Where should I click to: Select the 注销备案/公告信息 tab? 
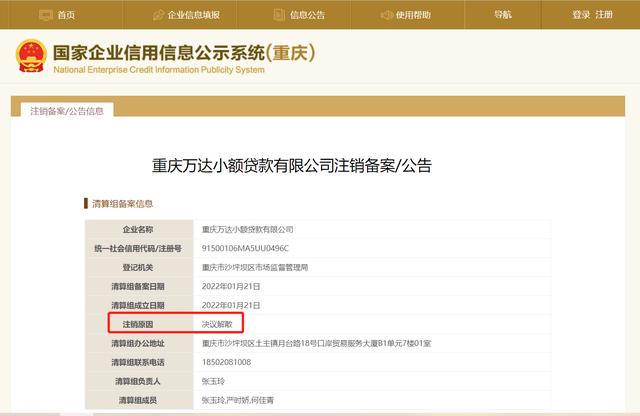(67, 111)
